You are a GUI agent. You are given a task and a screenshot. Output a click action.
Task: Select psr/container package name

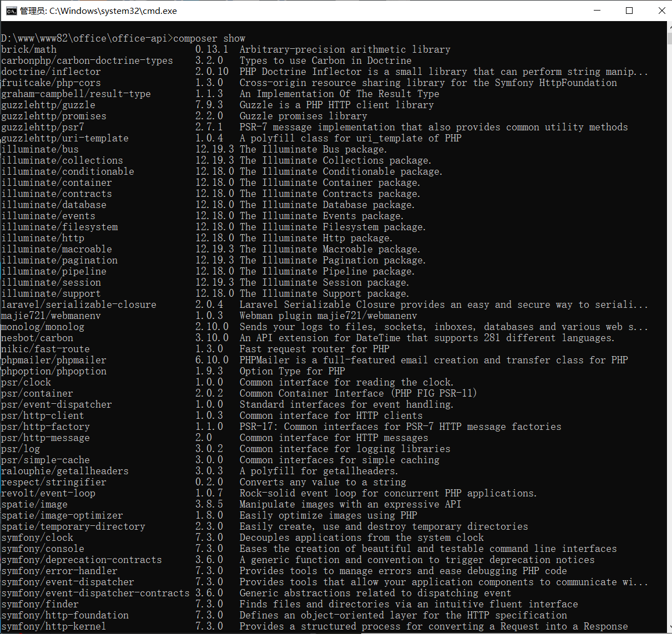tap(37, 393)
